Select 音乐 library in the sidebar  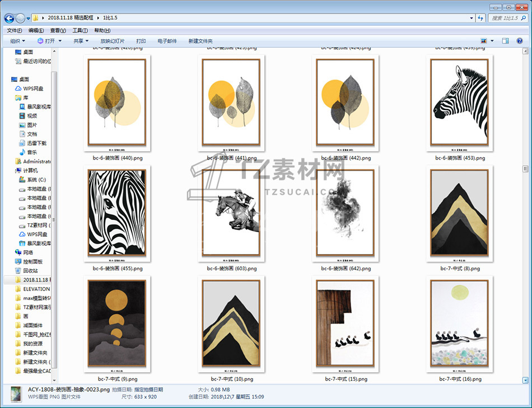pyautogui.click(x=32, y=152)
